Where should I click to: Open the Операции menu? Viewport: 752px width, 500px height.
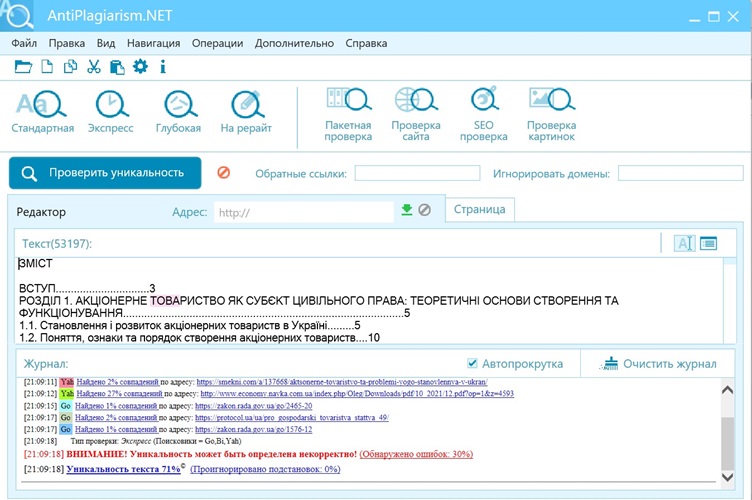click(217, 43)
